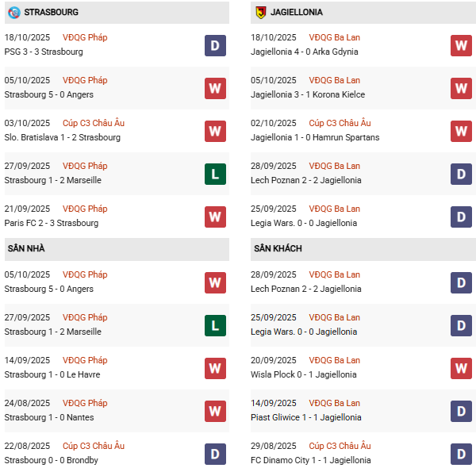Click the D result badge for PSG 3 - 3 Strasbourg
This screenshot has width=476, height=468.
tap(215, 45)
